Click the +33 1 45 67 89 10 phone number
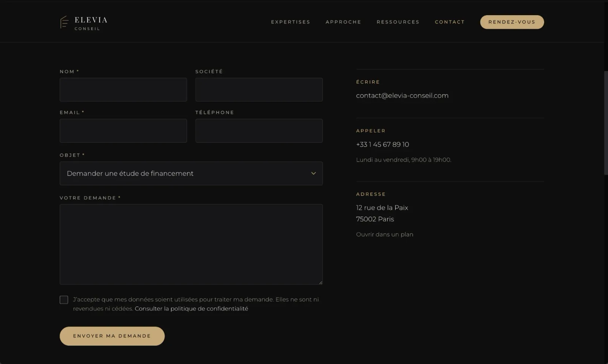 382,145
